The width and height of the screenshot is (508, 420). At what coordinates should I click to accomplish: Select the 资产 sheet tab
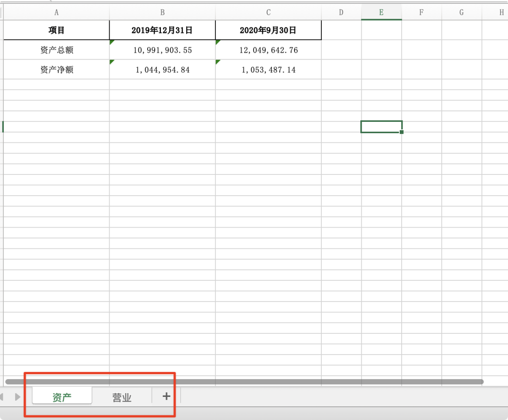pos(62,397)
